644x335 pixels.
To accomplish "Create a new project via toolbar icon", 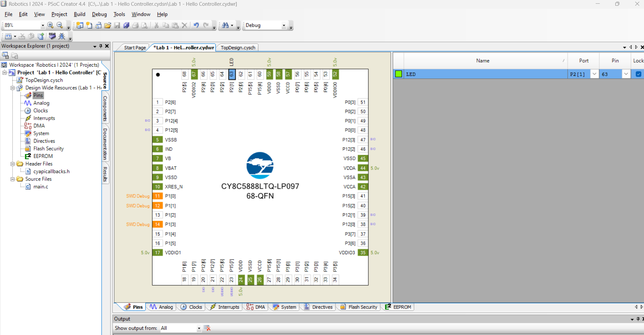I will pos(80,25).
